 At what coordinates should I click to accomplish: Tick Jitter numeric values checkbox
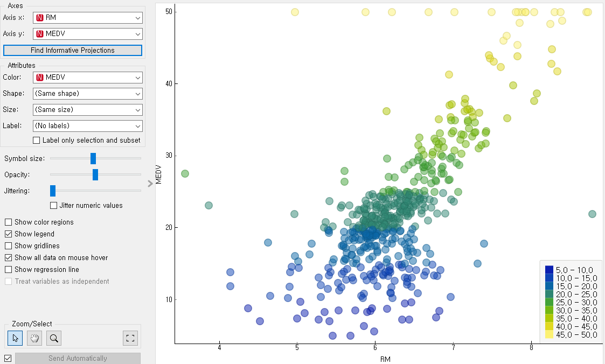click(54, 205)
